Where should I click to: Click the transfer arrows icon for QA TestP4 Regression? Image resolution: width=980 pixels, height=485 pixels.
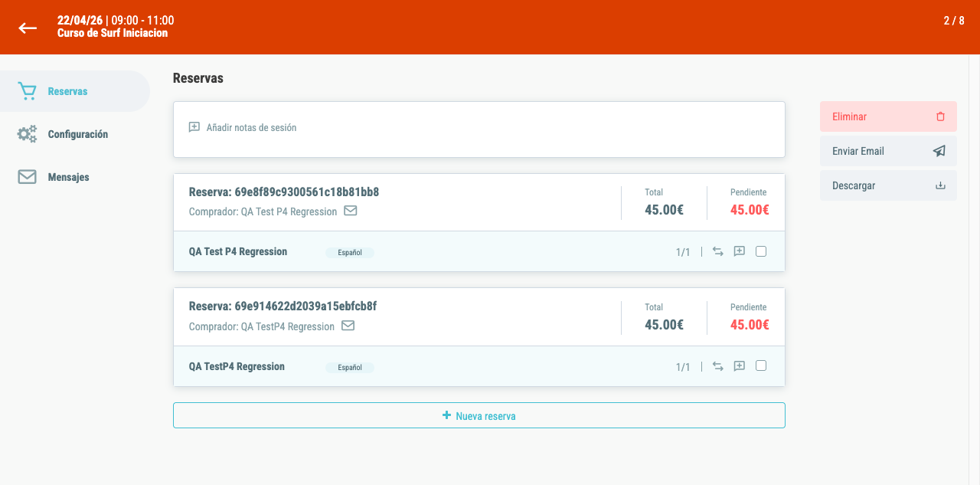point(718,366)
